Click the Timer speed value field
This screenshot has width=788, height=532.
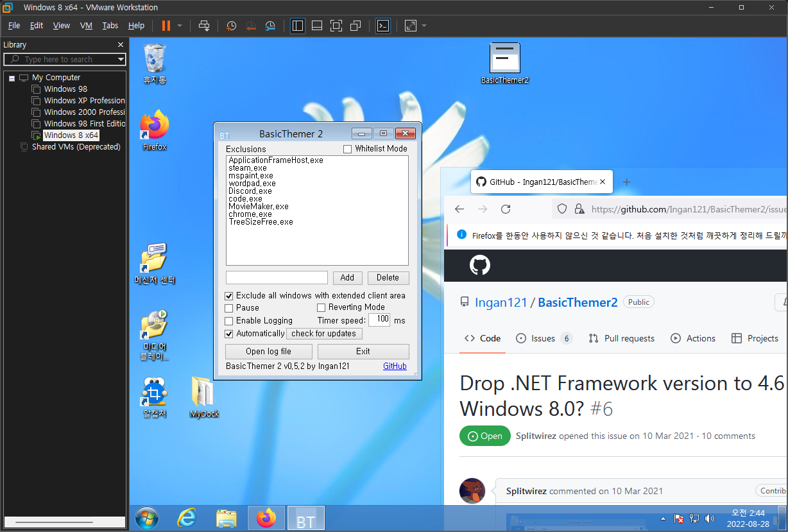pos(379,320)
